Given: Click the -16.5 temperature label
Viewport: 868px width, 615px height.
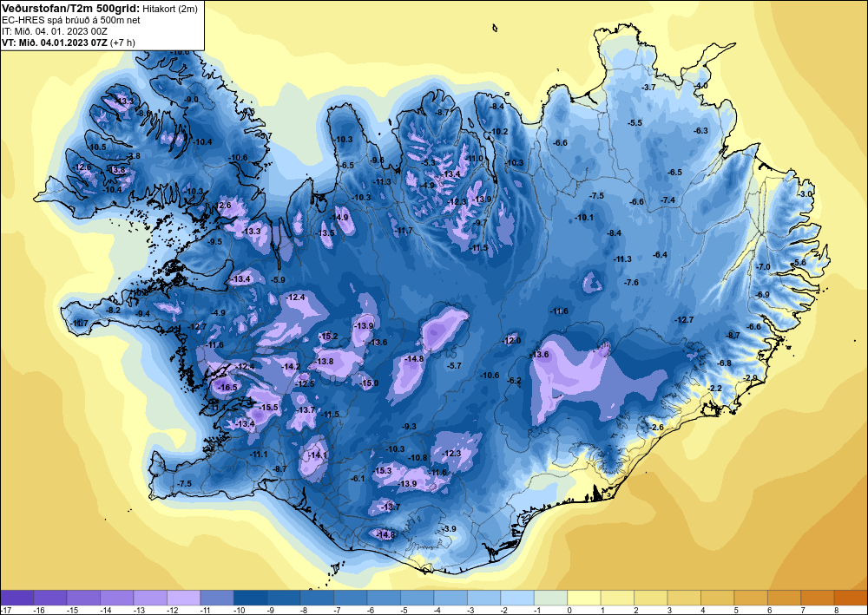Looking at the screenshot, I should 227,388.
